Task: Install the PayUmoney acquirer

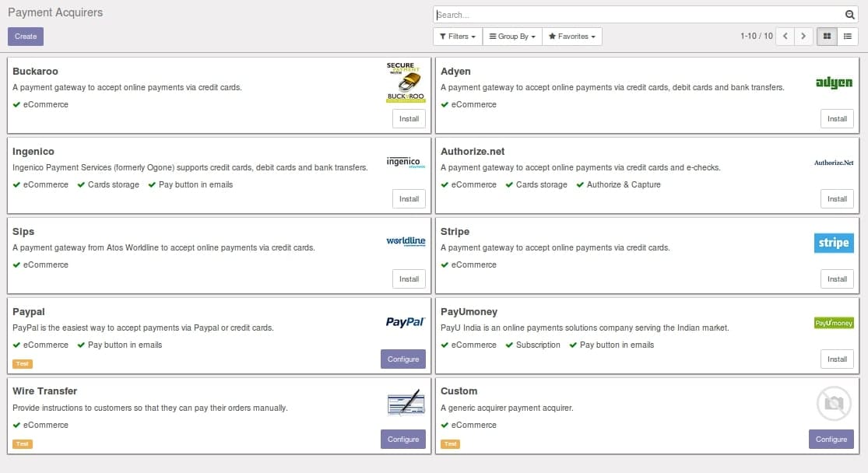Action: tap(837, 359)
